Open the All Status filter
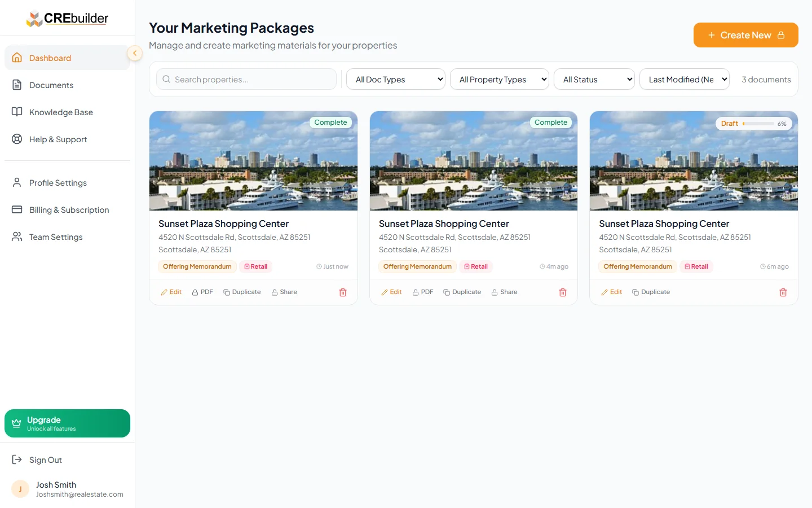This screenshot has width=812, height=508. click(x=594, y=79)
